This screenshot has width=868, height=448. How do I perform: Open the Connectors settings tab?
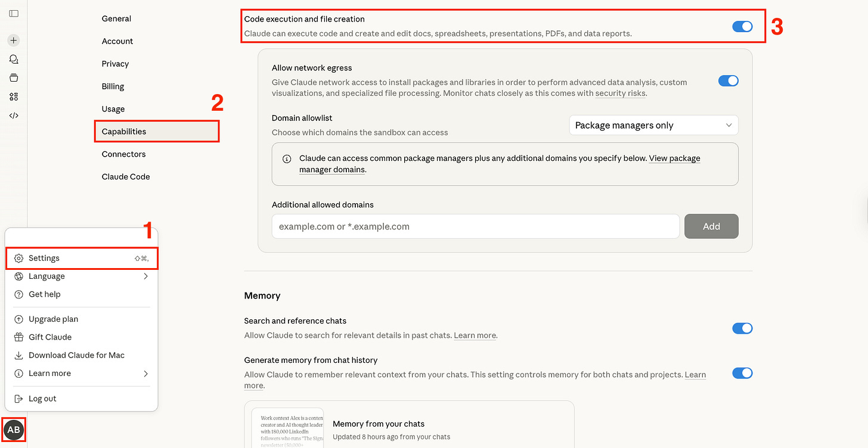click(x=123, y=154)
